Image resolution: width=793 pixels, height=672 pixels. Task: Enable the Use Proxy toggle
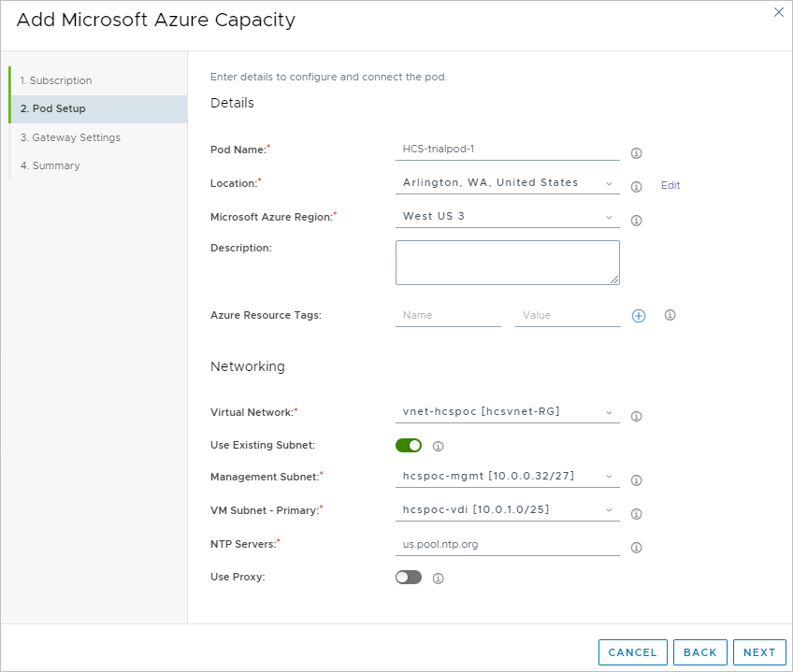point(408,577)
